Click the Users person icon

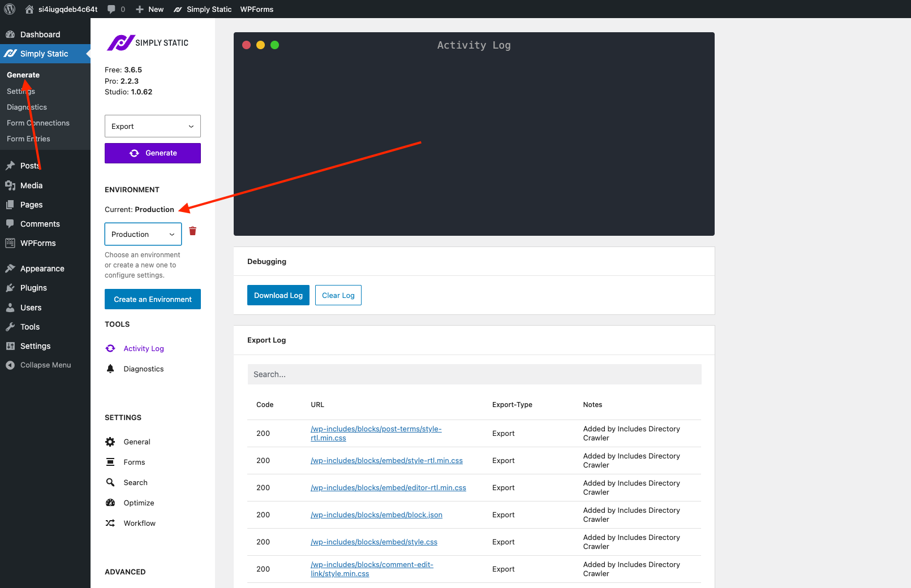pyautogui.click(x=10, y=308)
